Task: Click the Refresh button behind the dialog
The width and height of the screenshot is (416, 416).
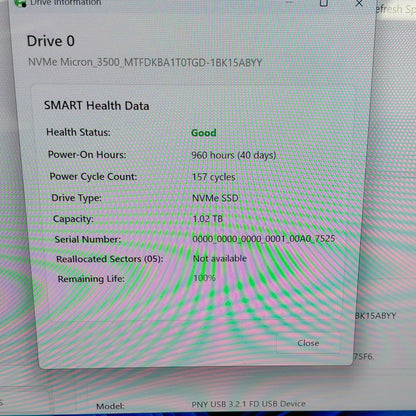Action: (x=395, y=9)
